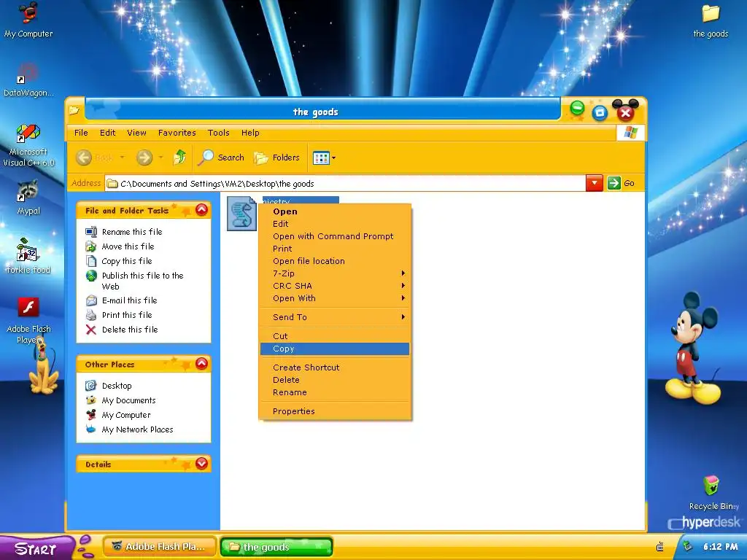Collapse the Other Places panel

(201, 364)
